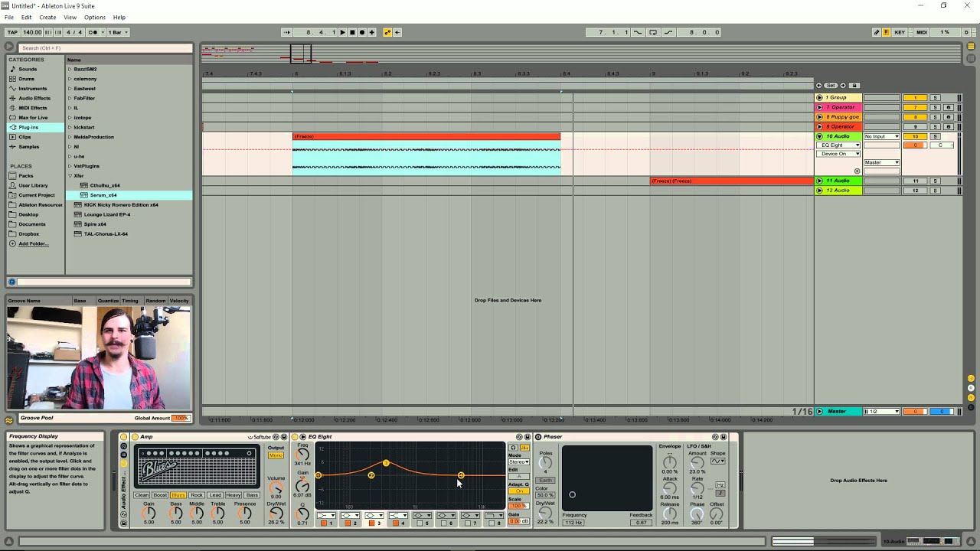The image size is (980, 551).
Task: Select the Sounds category in browser
Action: point(28,69)
